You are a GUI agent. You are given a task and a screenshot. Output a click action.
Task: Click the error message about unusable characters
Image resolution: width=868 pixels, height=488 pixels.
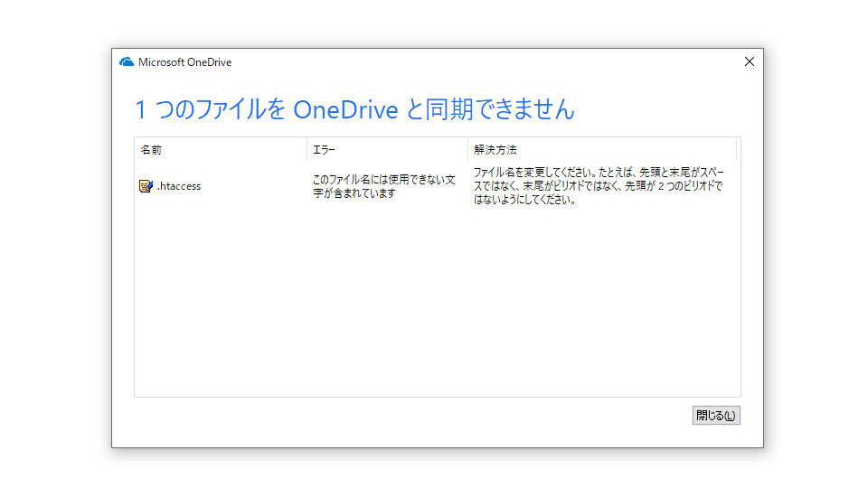pyautogui.click(x=383, y=186)
